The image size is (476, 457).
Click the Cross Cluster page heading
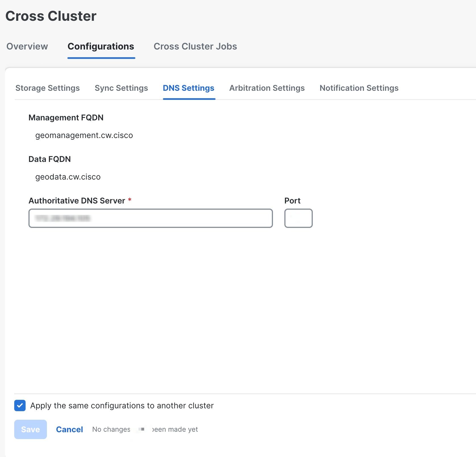tap(51, 16)
